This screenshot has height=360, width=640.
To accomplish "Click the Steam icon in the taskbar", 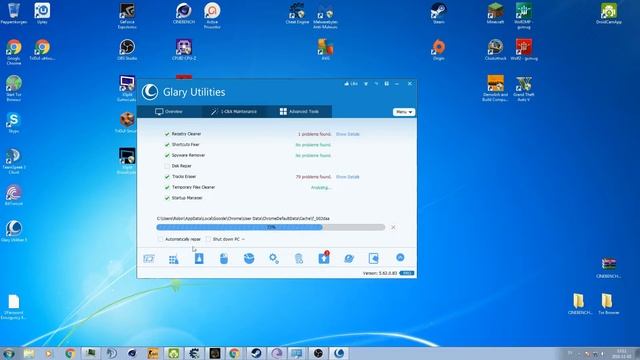I will pos(256,353).
